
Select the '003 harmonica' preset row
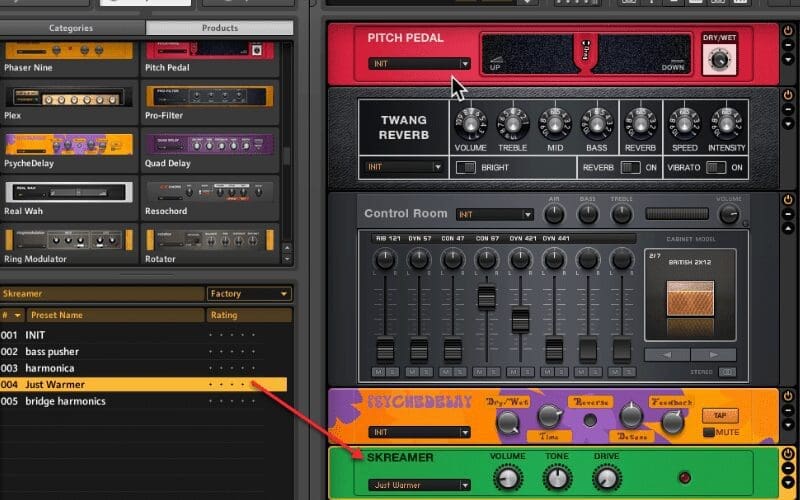pos(143,368)
